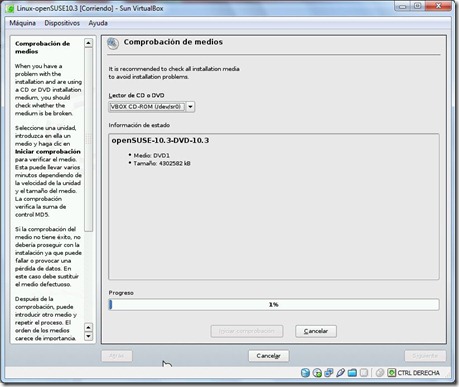The height and width of the screenshot is (387, 459).
Task: Click the hard disk activity status icon
Action: (305, 373)
